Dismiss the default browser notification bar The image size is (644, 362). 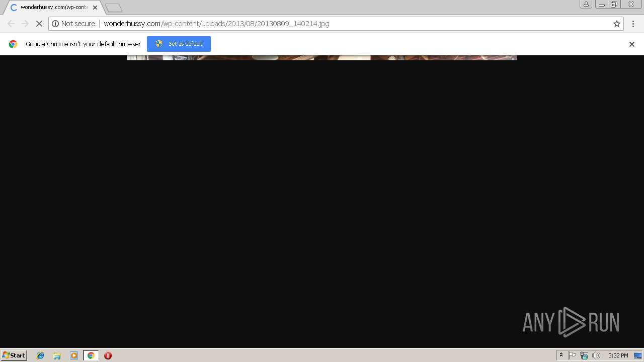632,44
